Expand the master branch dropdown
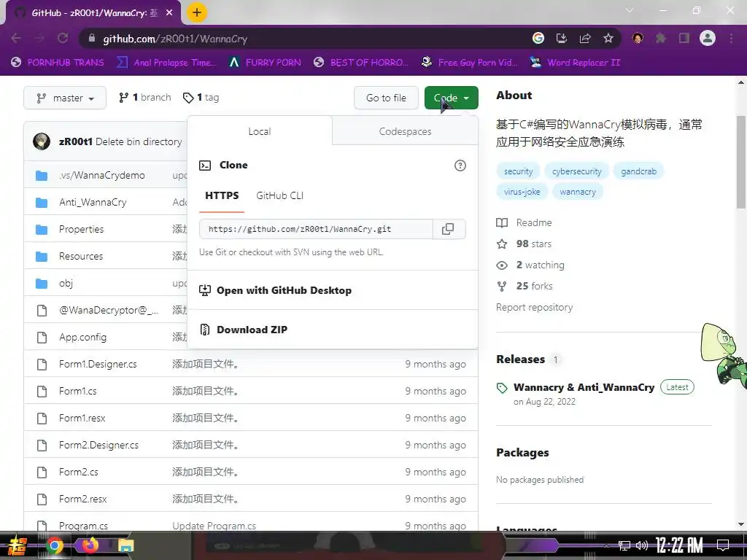The image size is (747, 560). 65,98
